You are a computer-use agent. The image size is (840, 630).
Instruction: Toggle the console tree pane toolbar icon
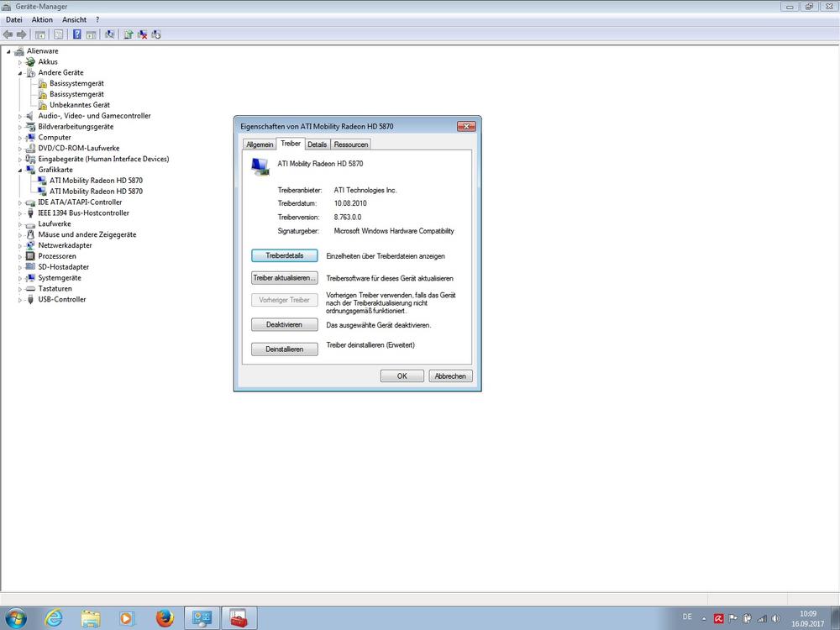pos(39,34)
